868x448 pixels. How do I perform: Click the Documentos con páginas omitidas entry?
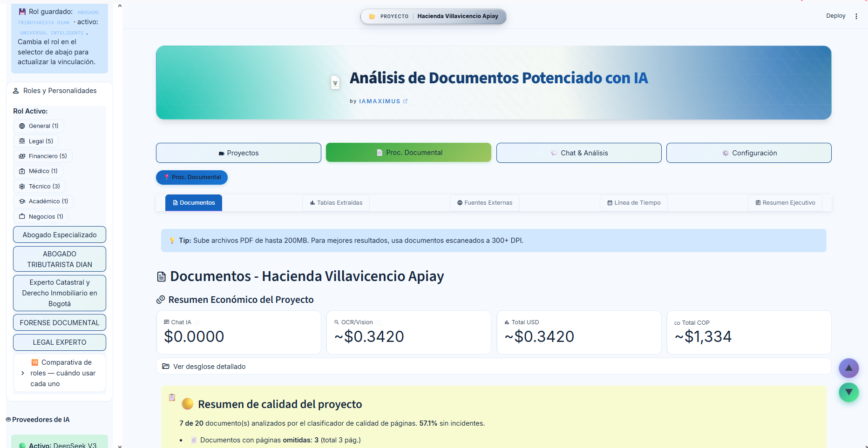pyautogui.click(x=280, y=440)
